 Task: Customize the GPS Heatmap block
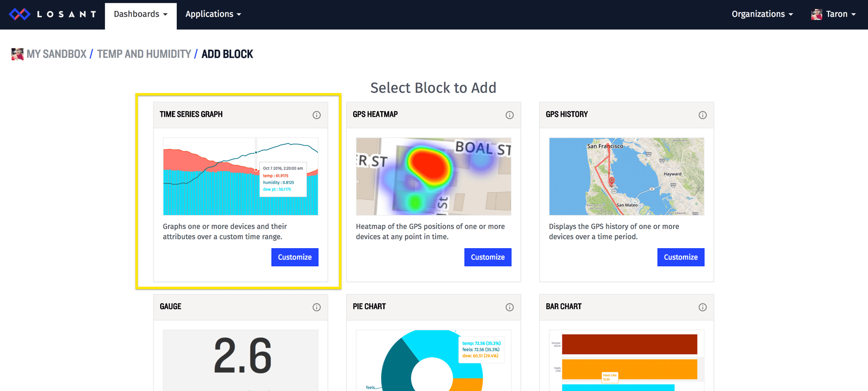(x=487, y=257)
